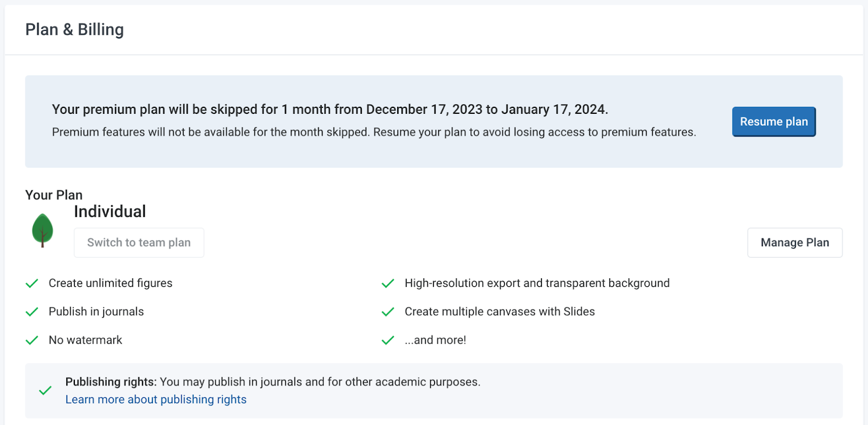Screen dimensions: 868x425
Task: Click the premium plan skipped notice headline
Action: click(330, 110)
